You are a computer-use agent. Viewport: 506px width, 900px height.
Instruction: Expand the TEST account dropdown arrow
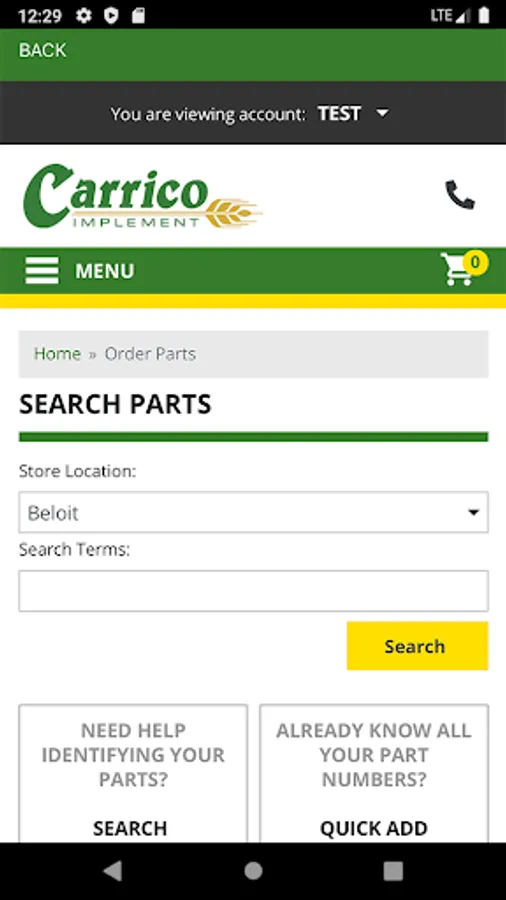[382, 114]
